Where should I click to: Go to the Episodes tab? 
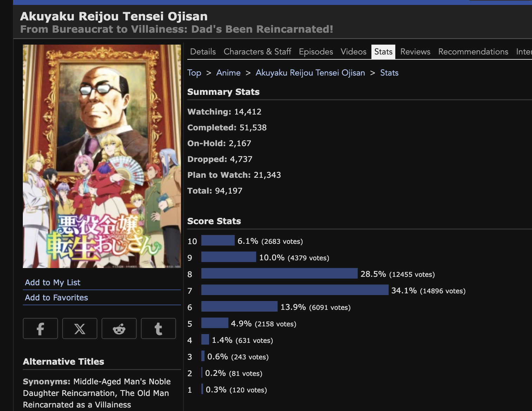[316, 52]
